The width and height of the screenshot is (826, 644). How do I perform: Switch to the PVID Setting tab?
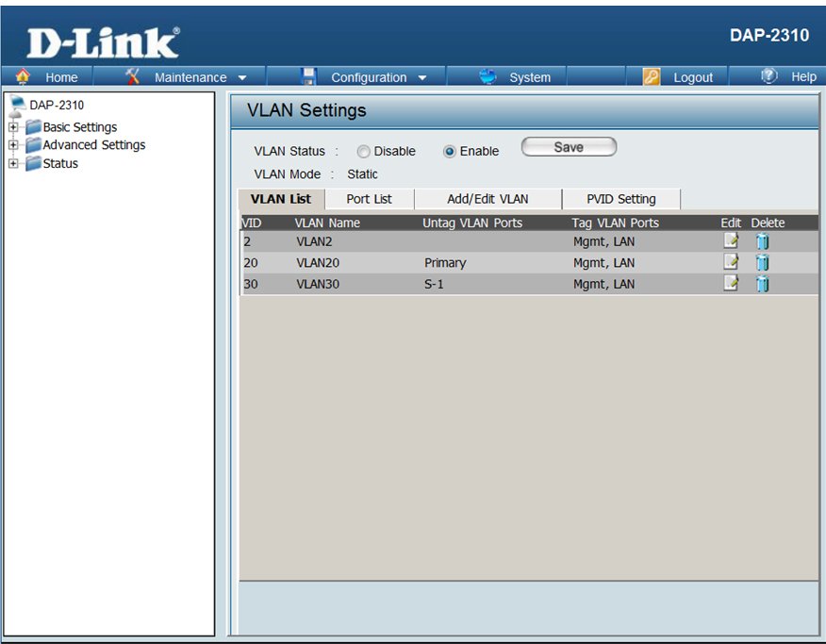(620, 199)
